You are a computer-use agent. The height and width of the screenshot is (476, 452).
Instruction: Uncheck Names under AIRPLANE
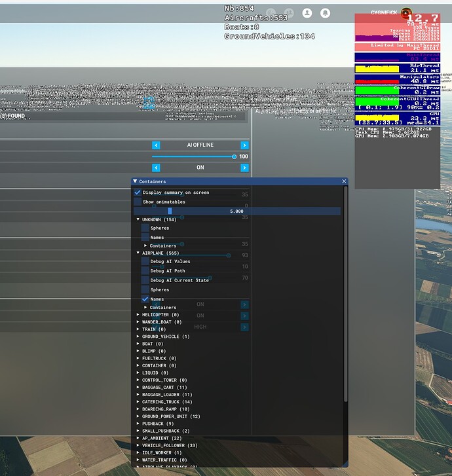(145, 299)
